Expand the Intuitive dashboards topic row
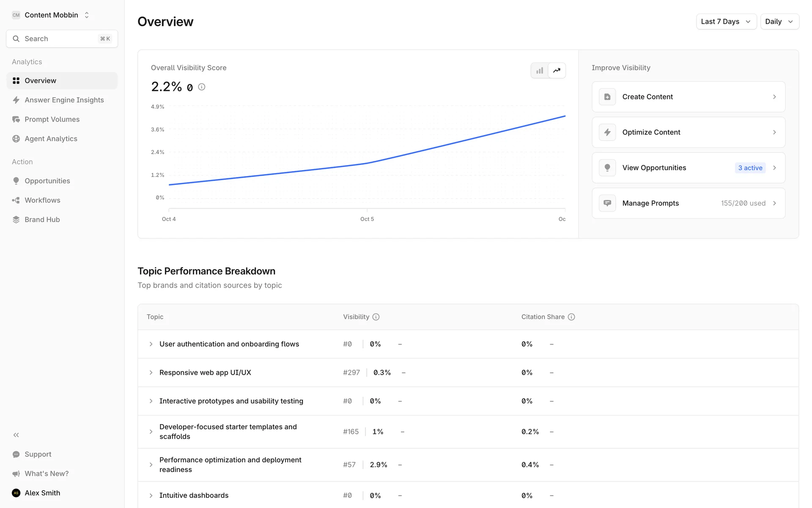Image resolution: width=812 pixels, height=508 pixels. tap(151, 495)
